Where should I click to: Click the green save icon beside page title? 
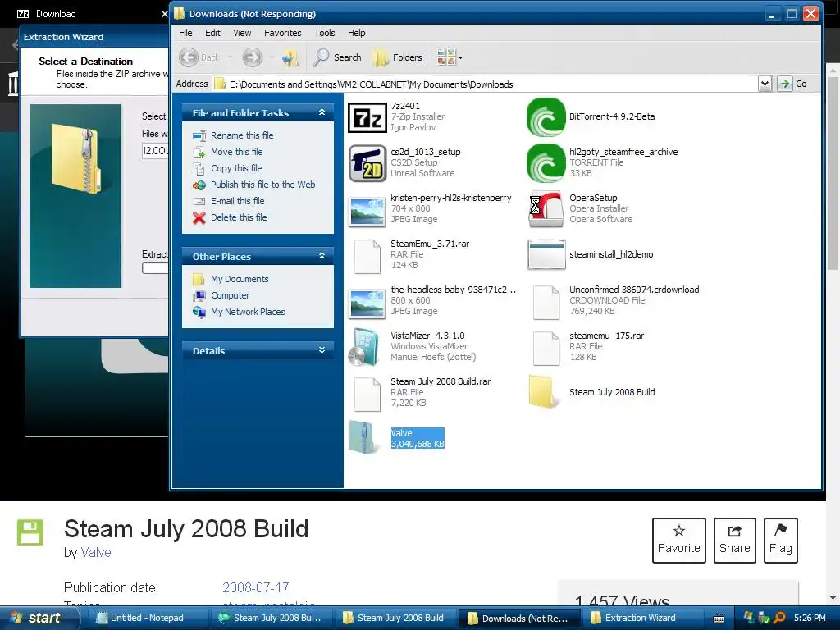point(30,532)
